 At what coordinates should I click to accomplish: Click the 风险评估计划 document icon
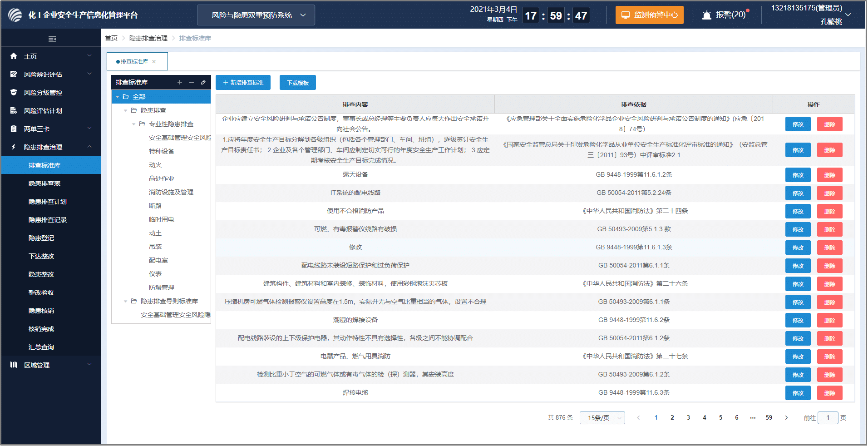click(x=14, y=110)
